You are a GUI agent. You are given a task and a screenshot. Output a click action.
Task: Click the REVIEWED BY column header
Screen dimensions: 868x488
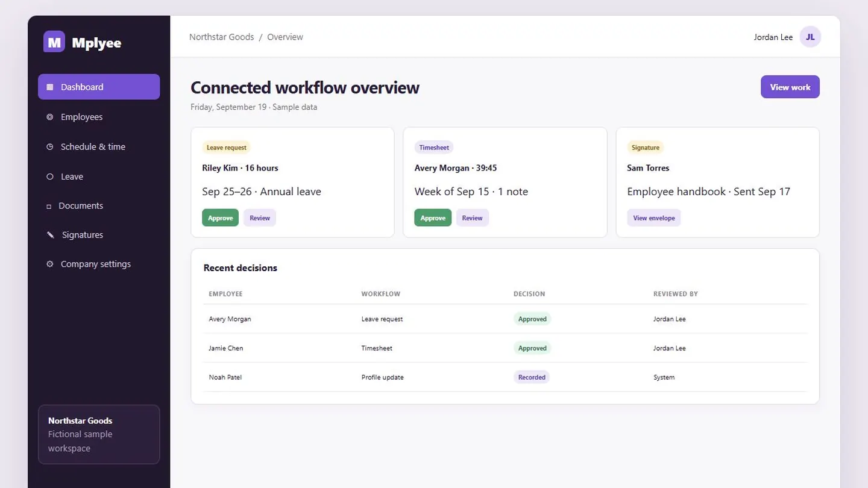(x=676, y=294)
